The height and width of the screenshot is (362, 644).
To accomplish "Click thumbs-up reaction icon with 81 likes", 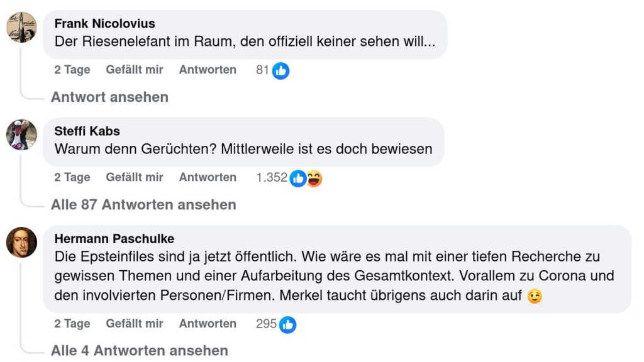I will point(280,70).
